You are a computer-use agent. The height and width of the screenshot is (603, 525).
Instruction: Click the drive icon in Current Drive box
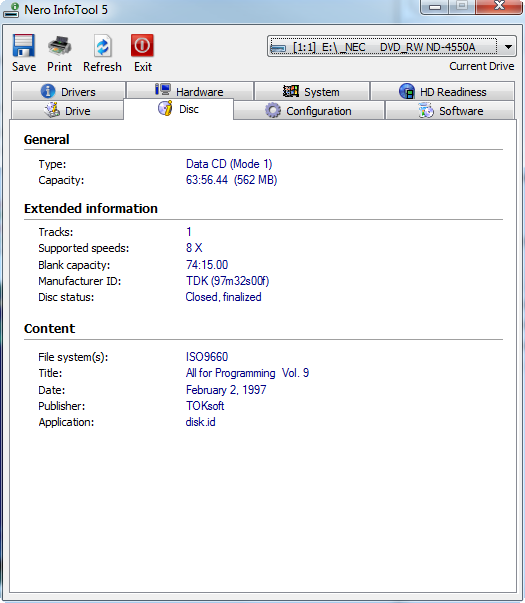(278, 48)
